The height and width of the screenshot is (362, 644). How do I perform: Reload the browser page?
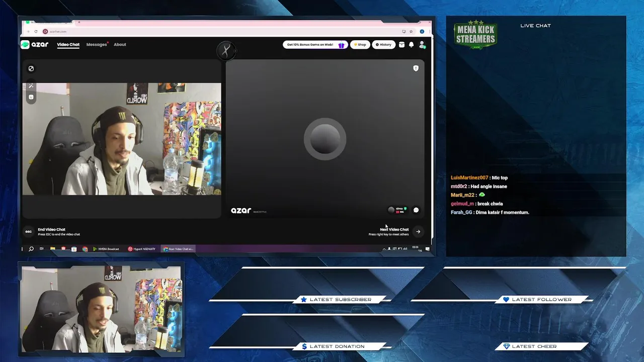36,31
